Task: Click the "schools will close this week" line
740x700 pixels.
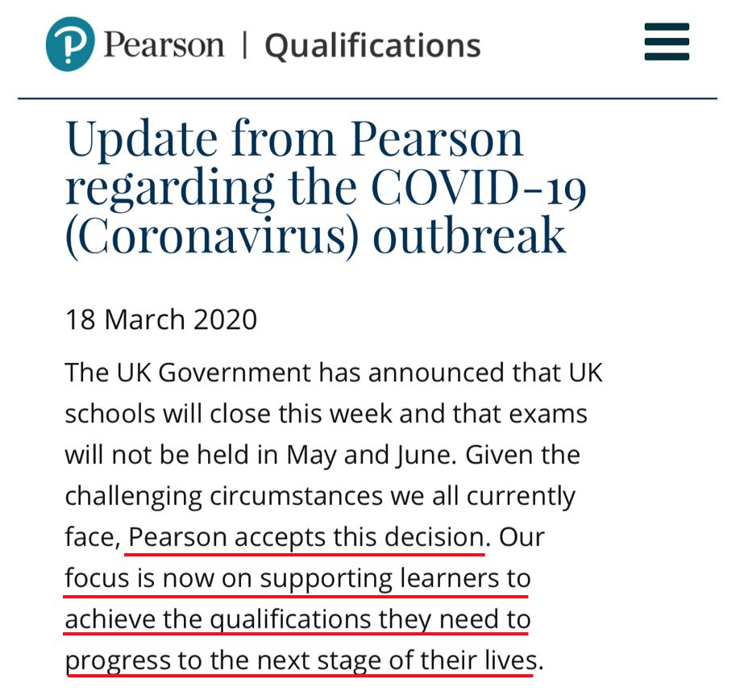Action: (x=325, y=414)
